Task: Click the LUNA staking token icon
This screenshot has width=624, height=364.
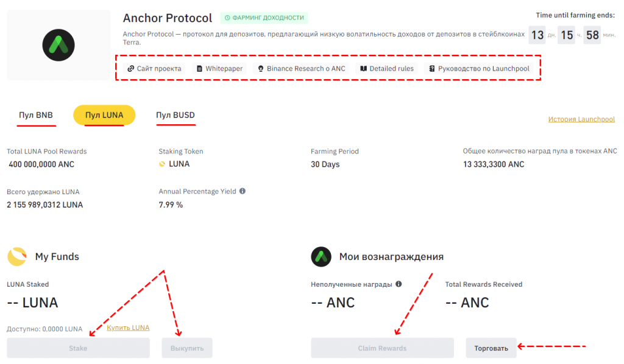Action: 162,164
